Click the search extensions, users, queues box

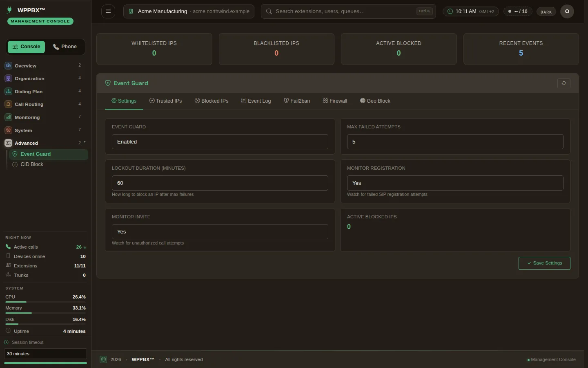[x=348, y=11]
